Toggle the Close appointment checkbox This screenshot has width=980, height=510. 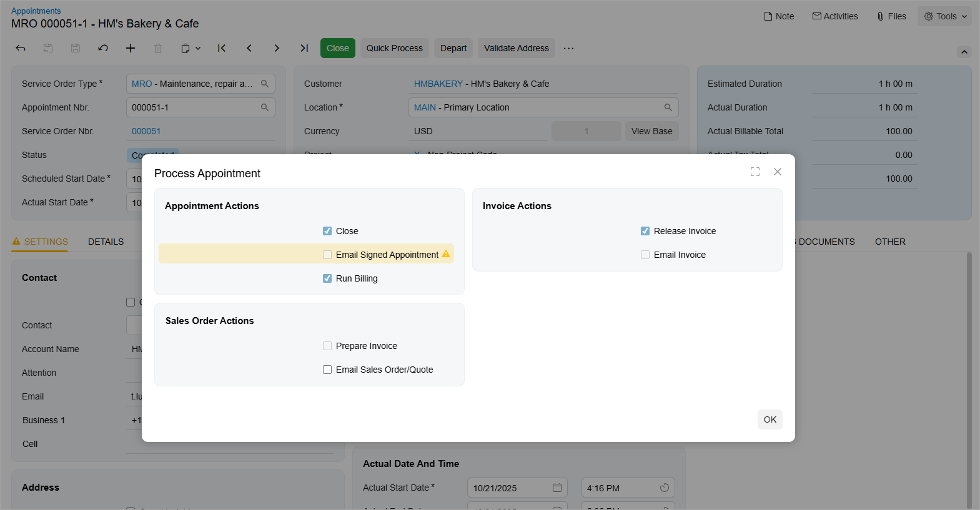point(327,231)
